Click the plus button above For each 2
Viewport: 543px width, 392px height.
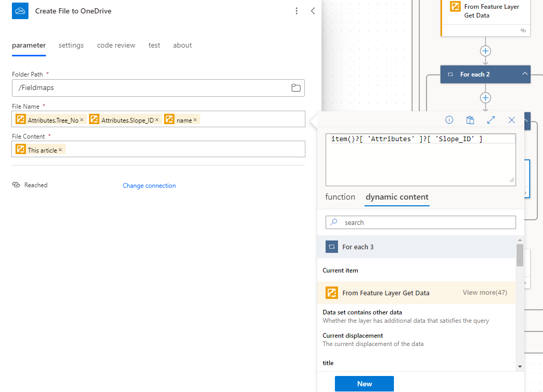click(x=485, y=51)
